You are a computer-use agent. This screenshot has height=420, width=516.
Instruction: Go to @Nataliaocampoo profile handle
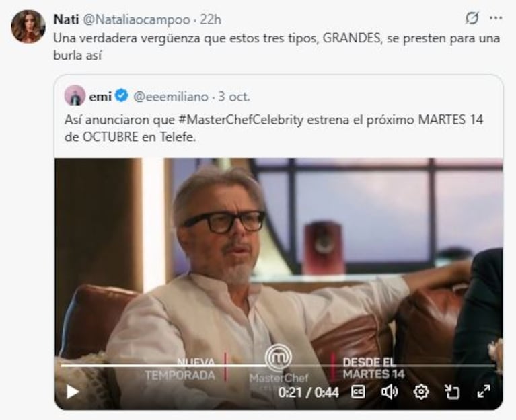coord(135,18)
